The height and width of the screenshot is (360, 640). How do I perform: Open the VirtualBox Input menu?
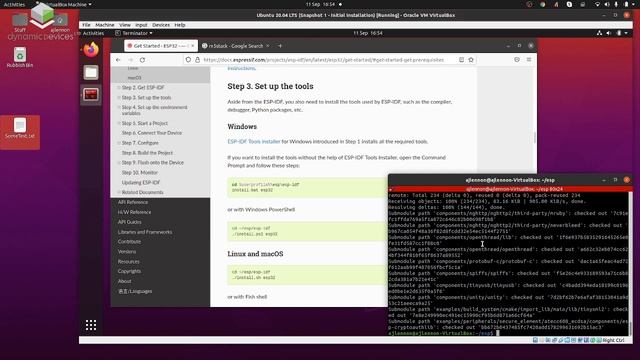coord(141,25)
